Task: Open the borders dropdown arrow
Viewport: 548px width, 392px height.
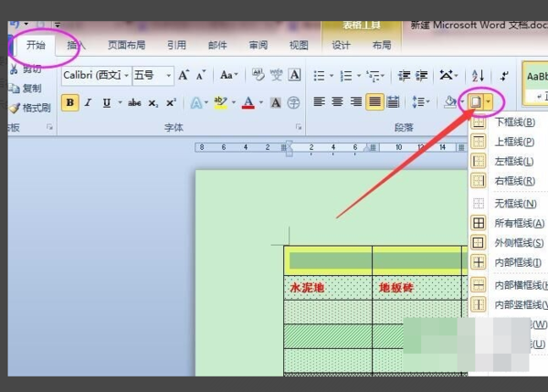Action: [489, 102]
